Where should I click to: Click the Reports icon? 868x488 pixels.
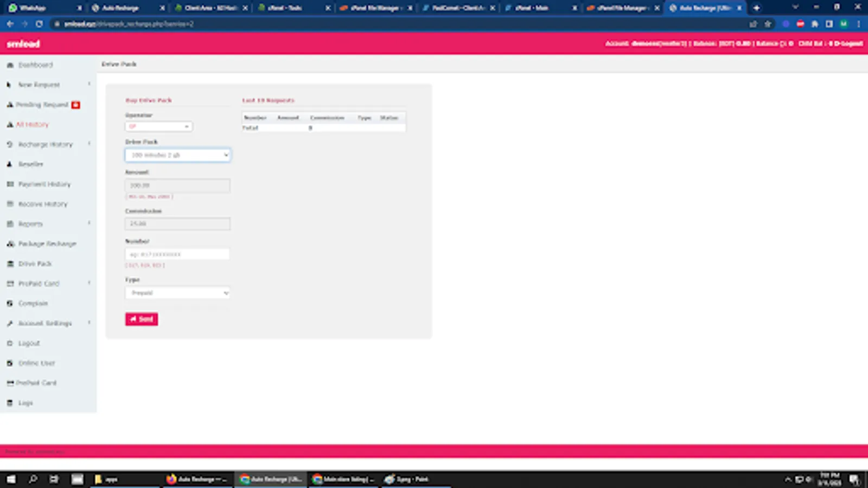10,224
